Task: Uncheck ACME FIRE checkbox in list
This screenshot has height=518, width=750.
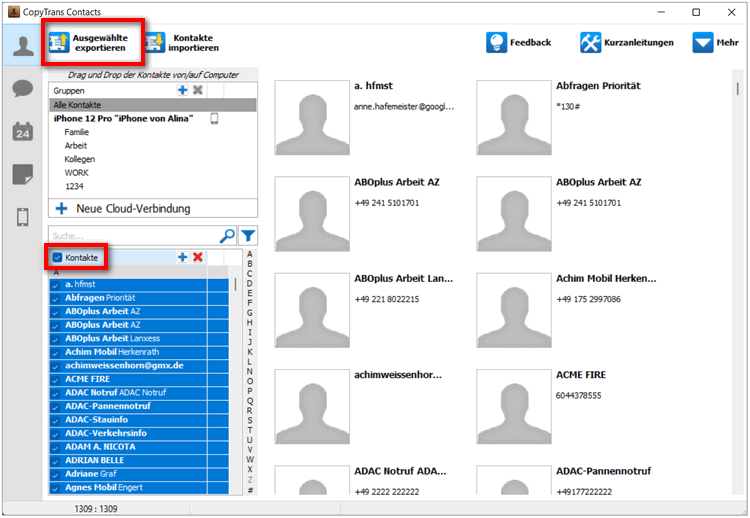Action: [55, 379]
